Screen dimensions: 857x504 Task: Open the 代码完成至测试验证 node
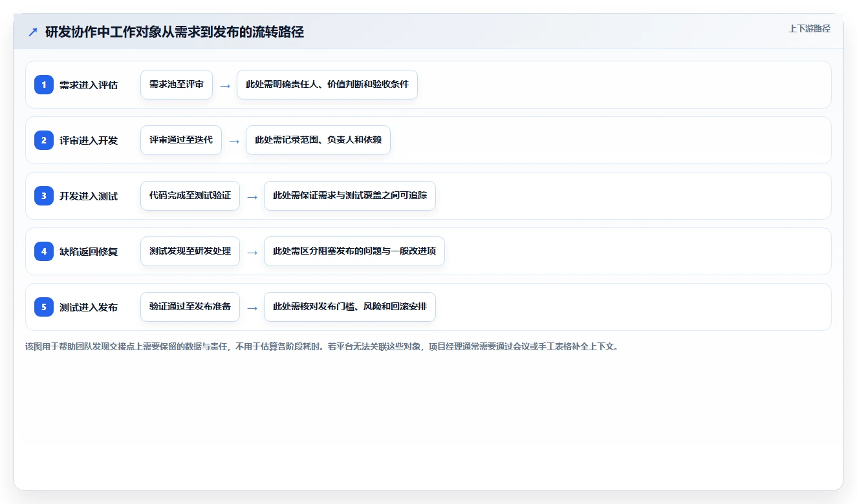(x=190, y=196)
